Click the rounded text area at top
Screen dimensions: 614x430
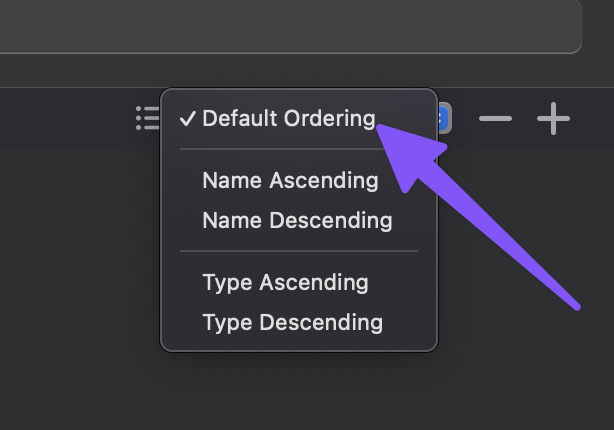click(290, 26)
